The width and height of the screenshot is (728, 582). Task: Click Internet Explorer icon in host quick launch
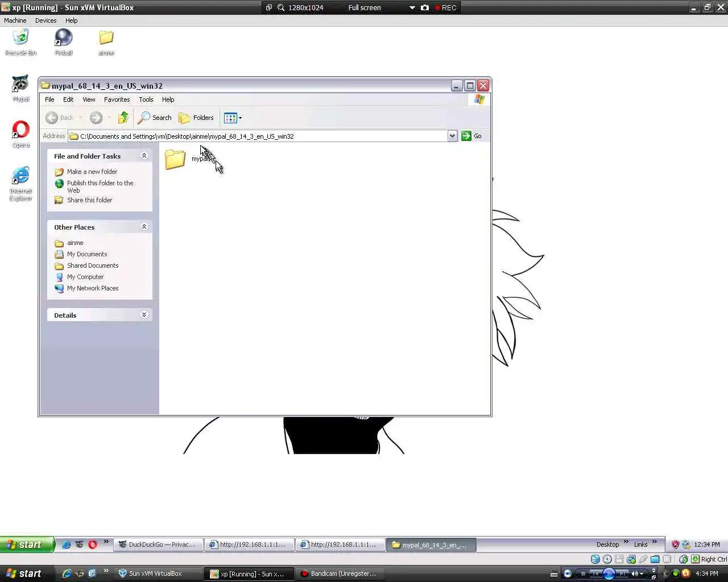[x=67, y=573]
